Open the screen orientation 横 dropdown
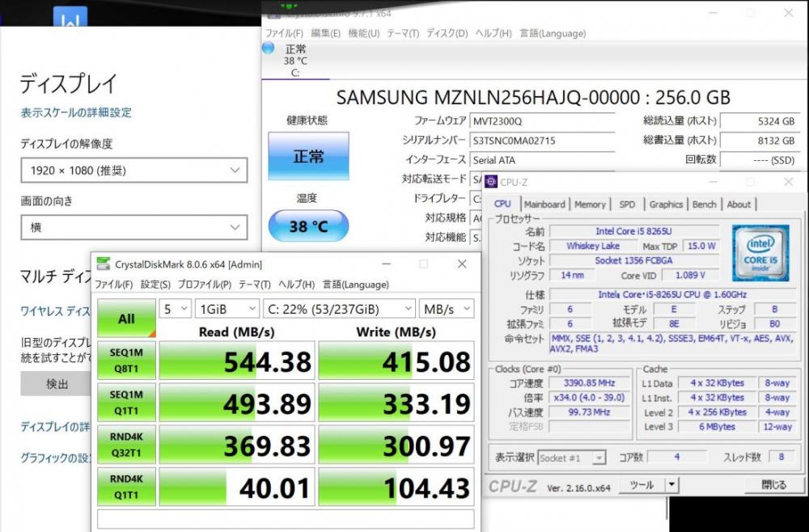Screen dimensions: 809x532 point(134,227)
